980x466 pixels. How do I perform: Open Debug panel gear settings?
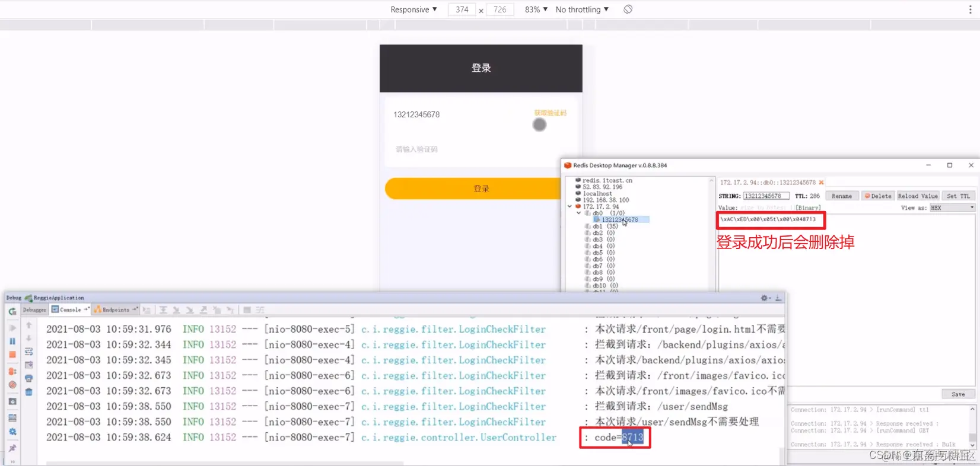tap(765, 298)
